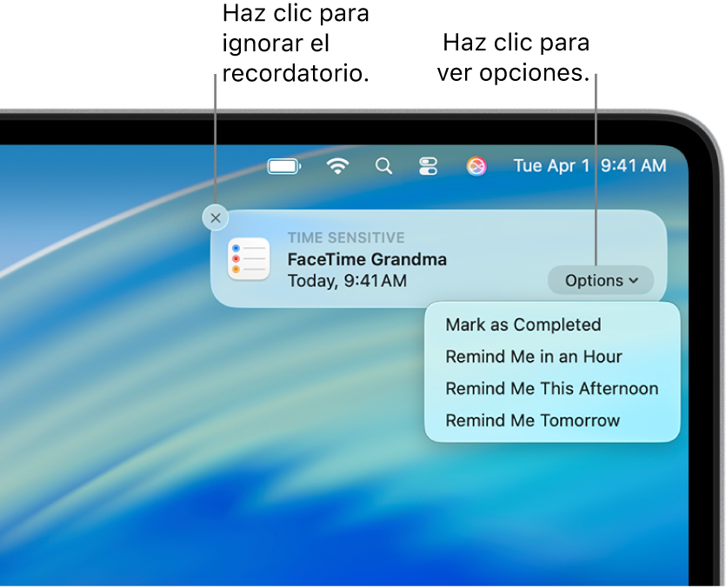Open the Options dropdown
Screen dimensions: 726x588
point(600,280)
